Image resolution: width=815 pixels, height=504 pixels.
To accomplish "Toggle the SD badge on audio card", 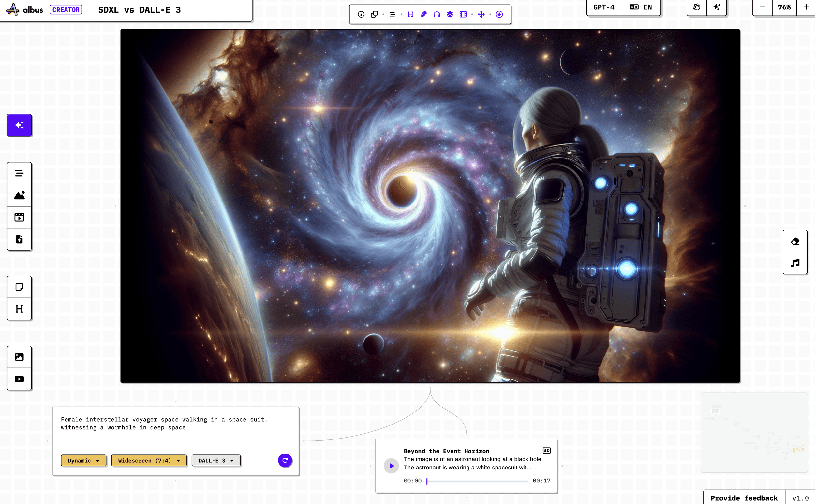I will pyautogui.click(x=547, y=451).
